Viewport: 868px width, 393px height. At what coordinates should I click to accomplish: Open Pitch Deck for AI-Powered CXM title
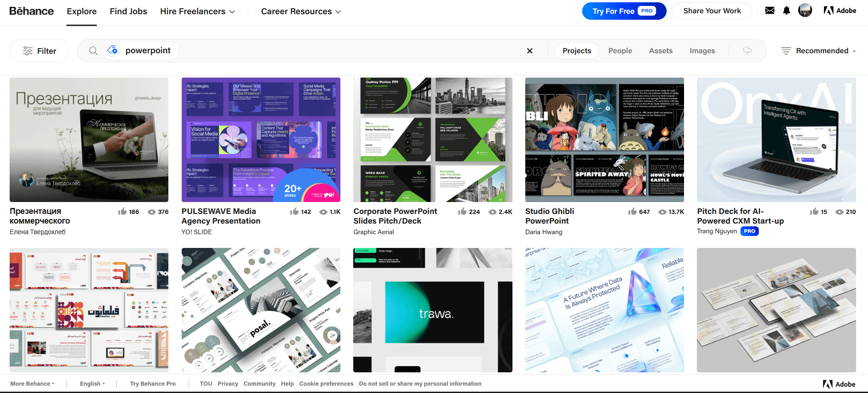pos(740,216)
